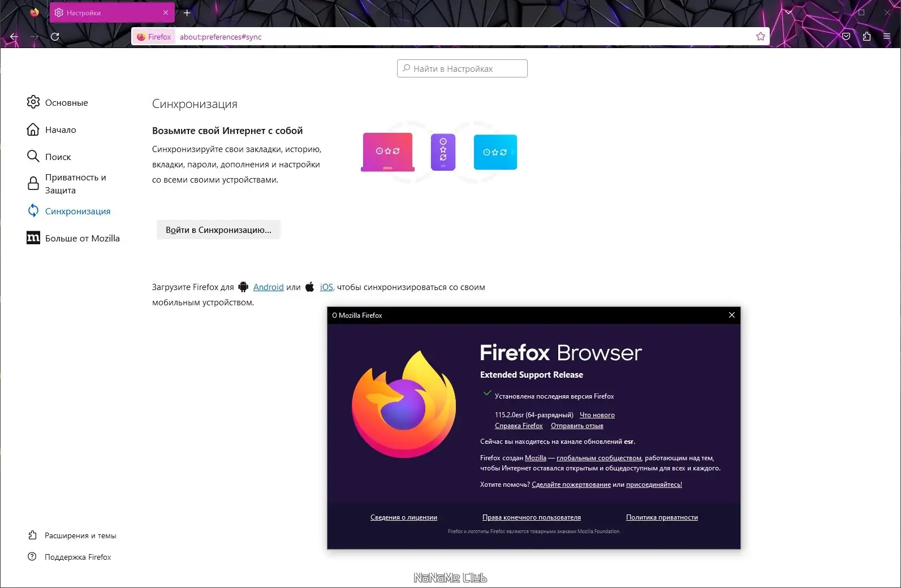Click the Синхронизация sync arrows icon
This screenshot has width=901, height=588.
33,210
